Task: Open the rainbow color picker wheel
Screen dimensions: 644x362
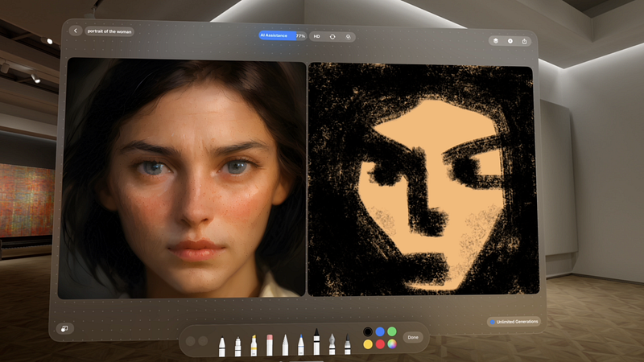Action: point(392,344)
